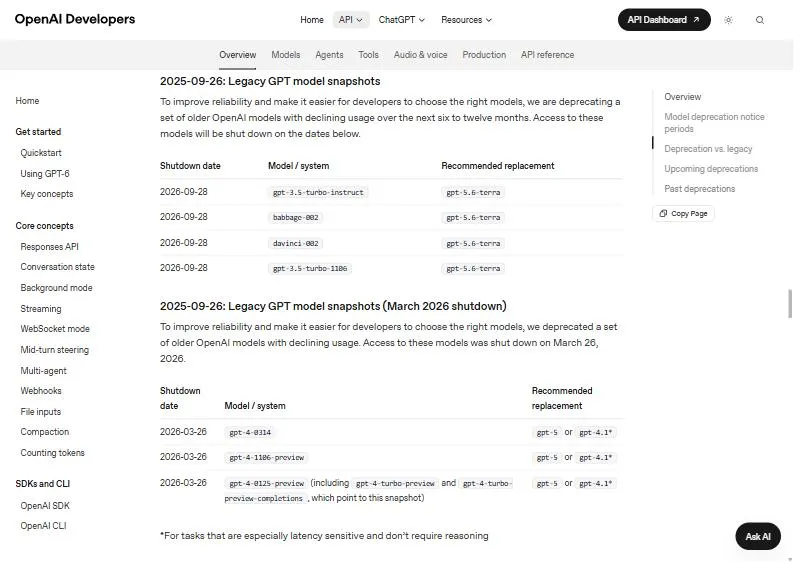The width and height of the screenshot is (800, 563).
Task: Click gpt-4.1* in the gpt-4-1106-preview row
Action: coord(595,457)
